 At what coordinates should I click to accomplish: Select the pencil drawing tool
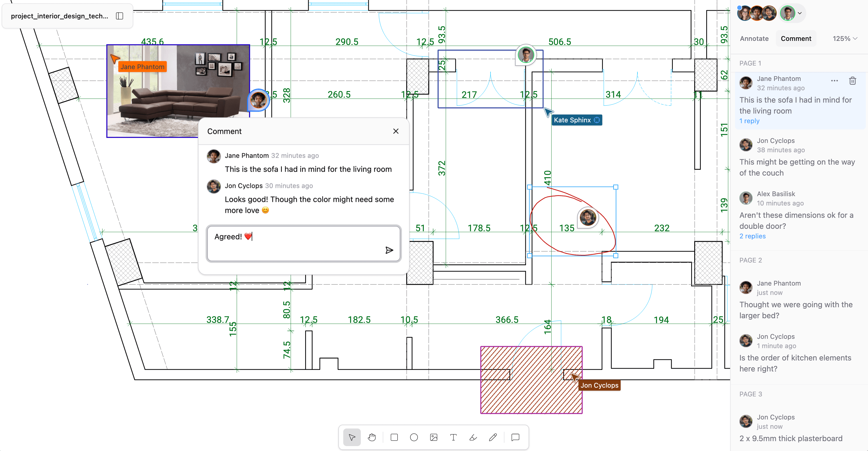click(493, 438)
